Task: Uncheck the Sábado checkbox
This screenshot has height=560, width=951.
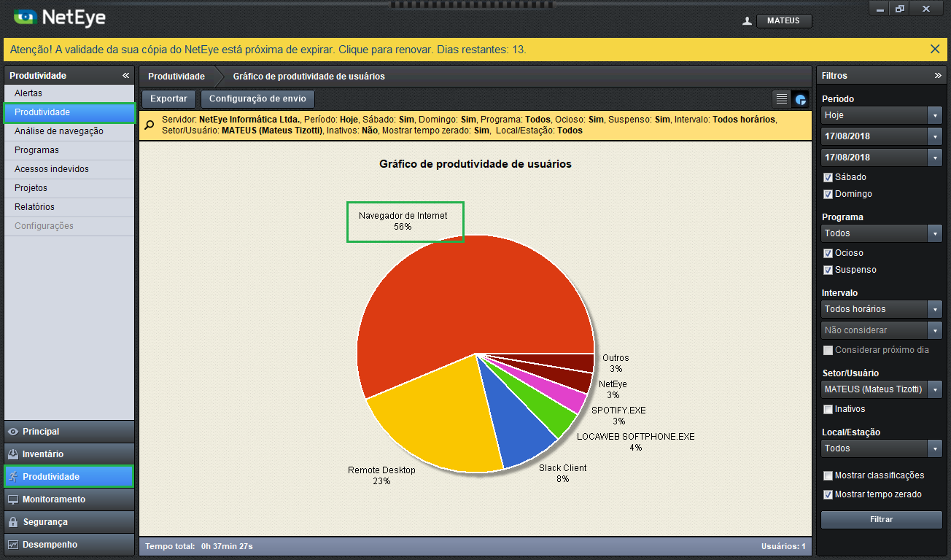Action: click(828, 177)
